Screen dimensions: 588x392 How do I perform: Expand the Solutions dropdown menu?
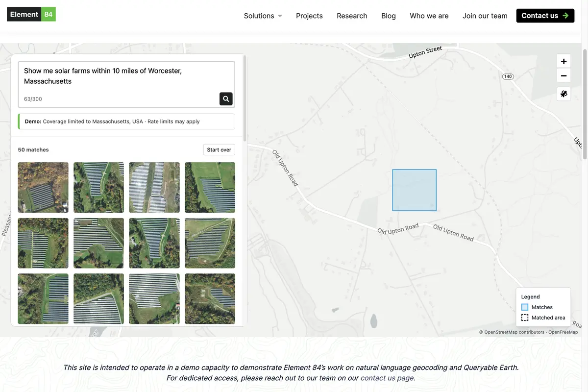[x=263, y=16]
